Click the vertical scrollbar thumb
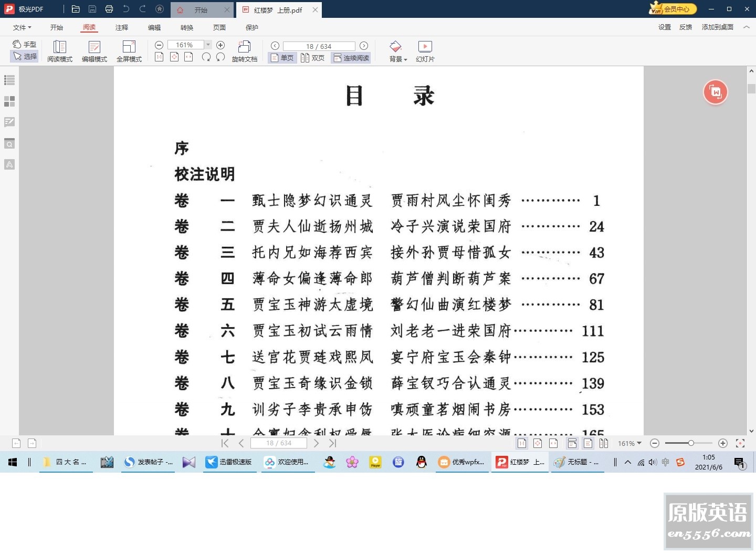Image resolution: width=756 pixels, height=553 pixels. point(751,88)
